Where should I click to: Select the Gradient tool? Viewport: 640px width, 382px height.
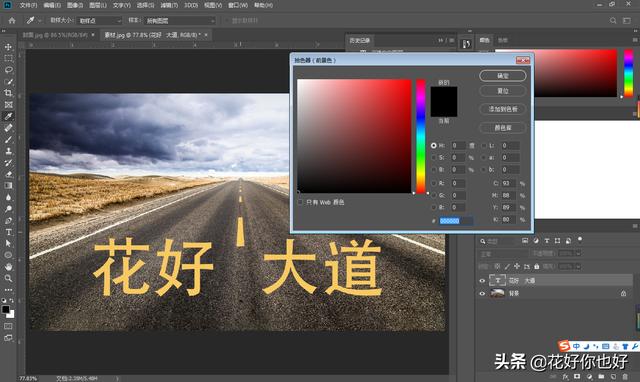(x=8, y=186)
